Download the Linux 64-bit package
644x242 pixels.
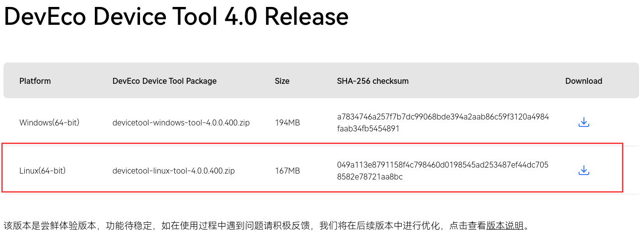point(583,171)
